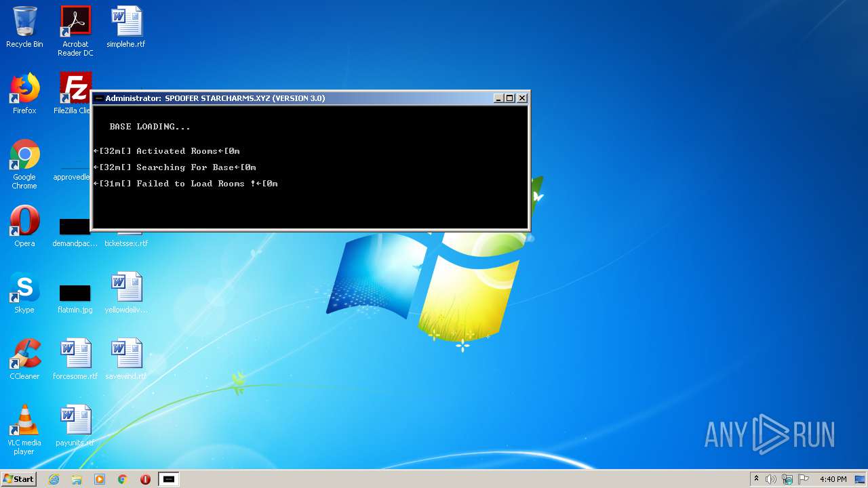The image size is (868, 488).
Task: Open Windows Explorer from the taskbar
Action: pos(77,479)
